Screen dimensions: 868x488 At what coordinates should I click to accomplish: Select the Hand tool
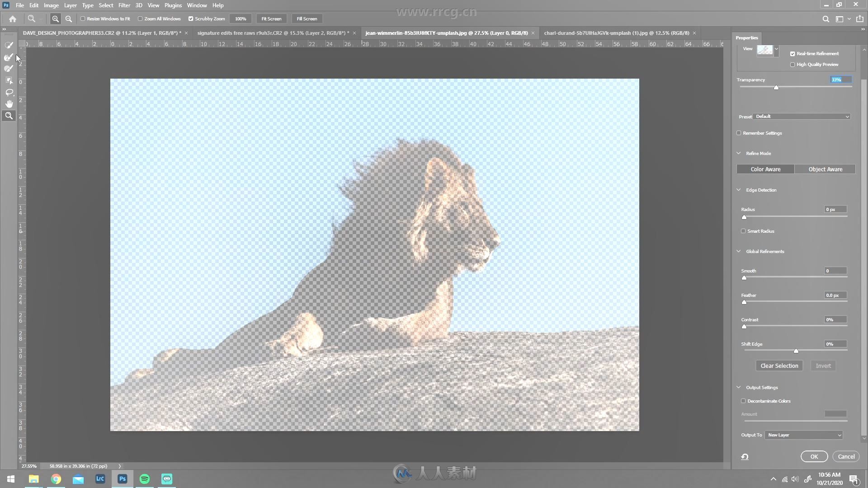tap(9, 104)
